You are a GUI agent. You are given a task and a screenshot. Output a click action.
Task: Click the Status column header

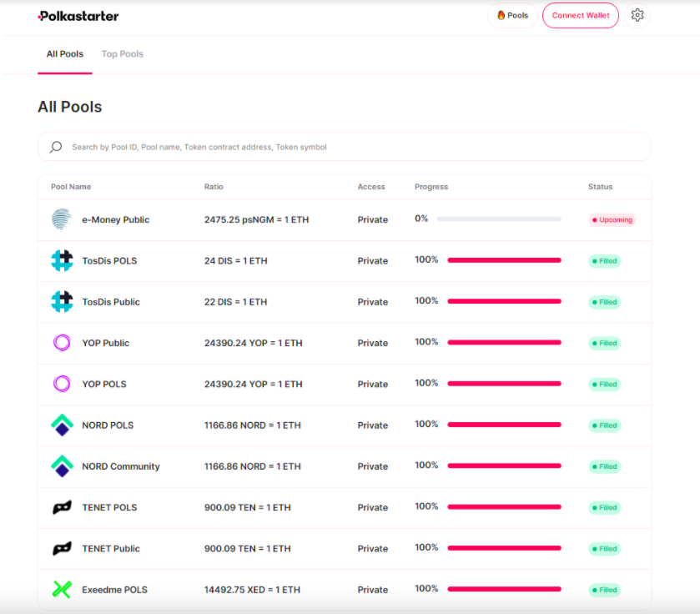600,187
